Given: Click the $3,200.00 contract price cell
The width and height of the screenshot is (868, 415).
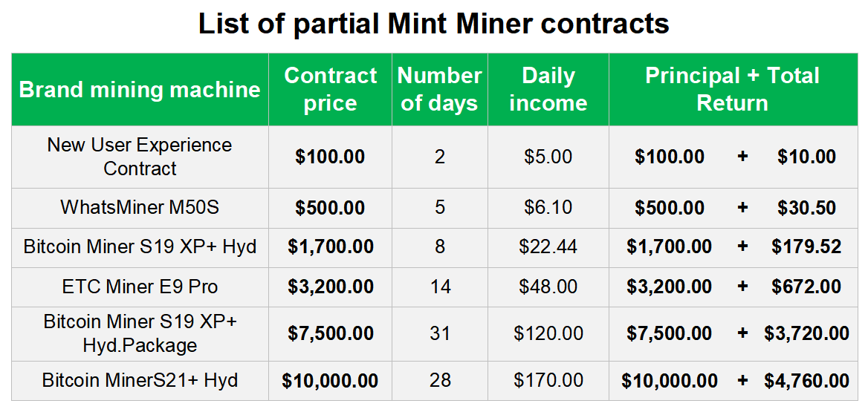Looking at the screenshot, I should tap(331, 287).
